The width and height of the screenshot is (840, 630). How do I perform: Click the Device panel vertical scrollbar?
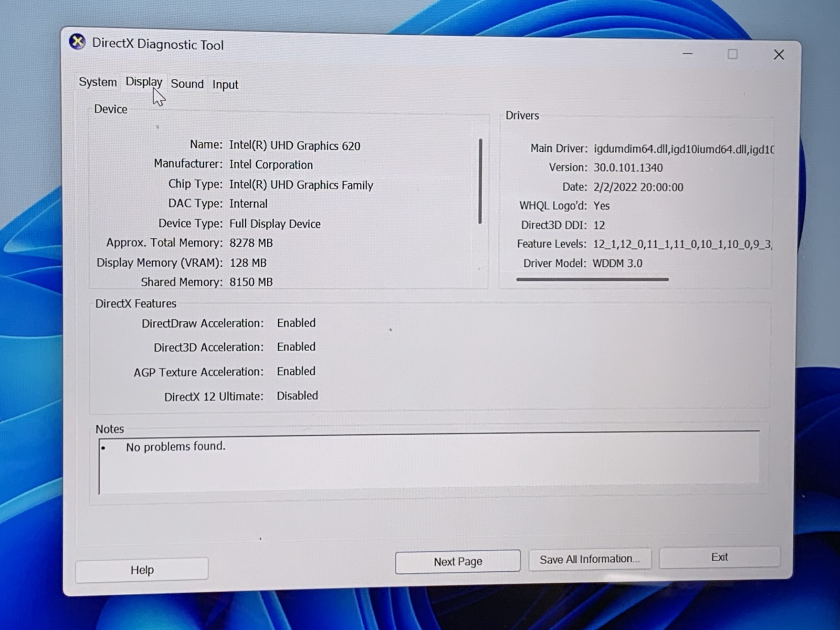click(x=480, y=181)
